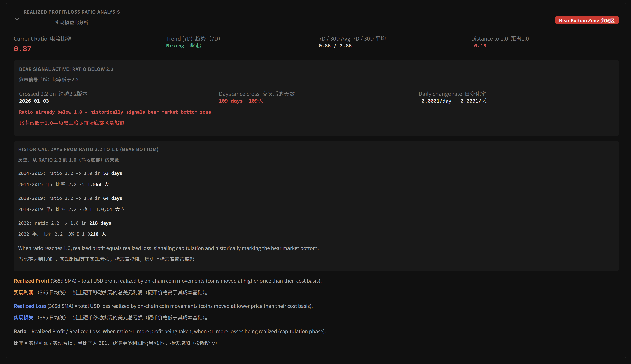Click warning "Ratio already below 1.0" in red
Viewport: 631px width, 364px height.
click(x=115, y=112)
